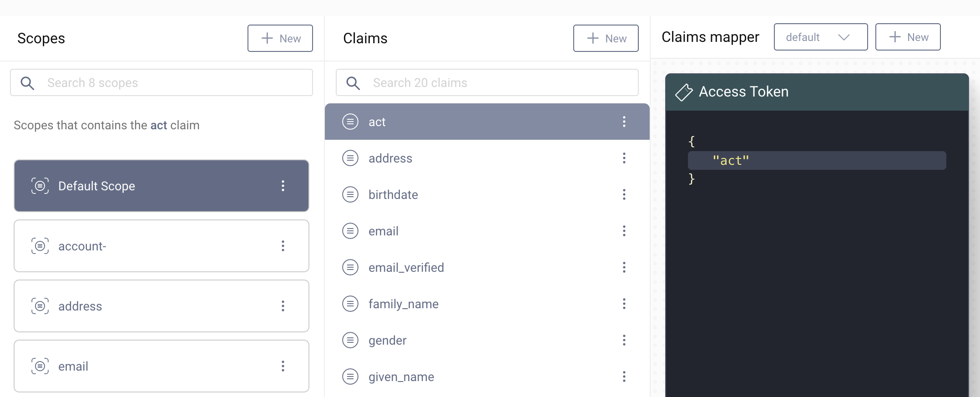980x397 pixels.
Task: Click the gender claim icon
Action: click(x=350, y=340)
